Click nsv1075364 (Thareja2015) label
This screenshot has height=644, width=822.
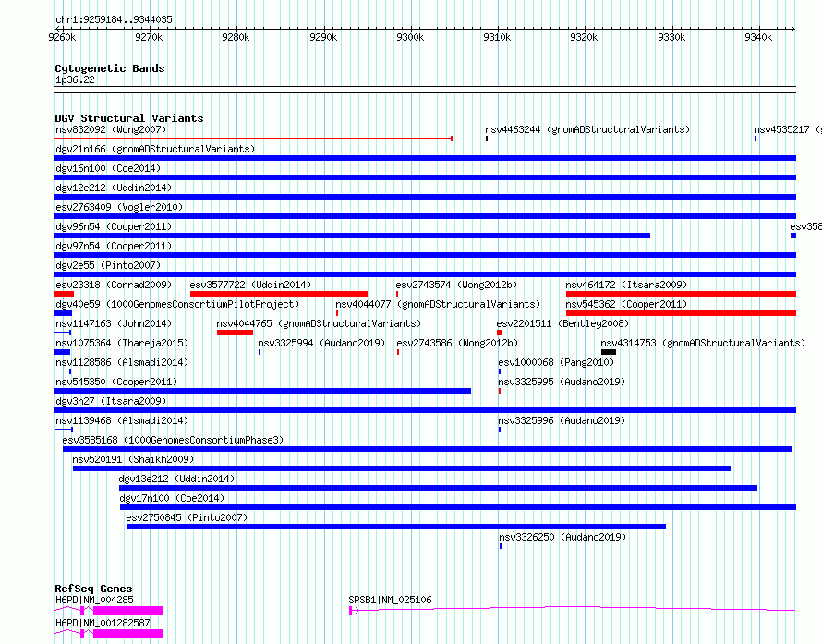pos(122,343)
